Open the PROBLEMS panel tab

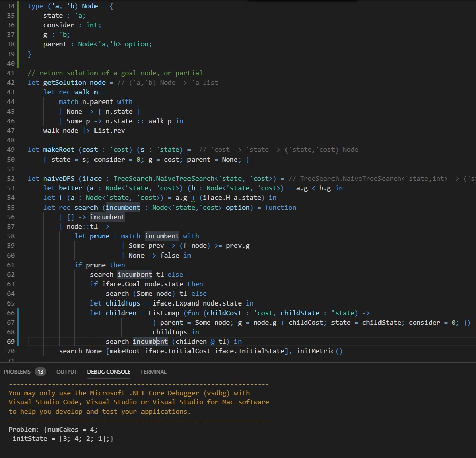click(x=17, y=372)
